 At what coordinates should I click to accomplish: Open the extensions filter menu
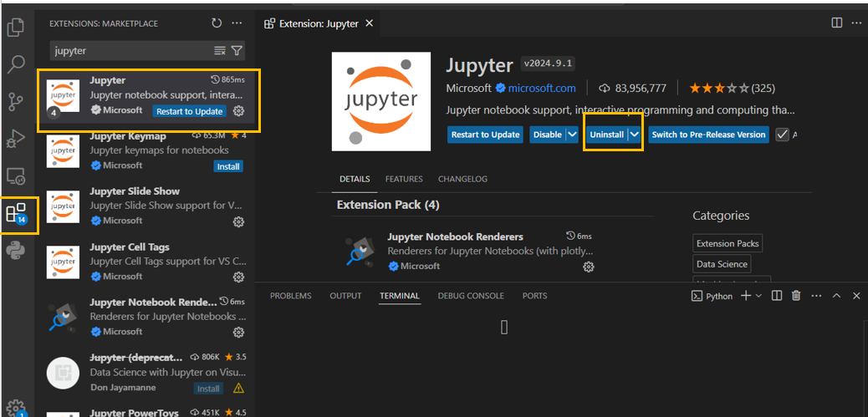[237, 51]
